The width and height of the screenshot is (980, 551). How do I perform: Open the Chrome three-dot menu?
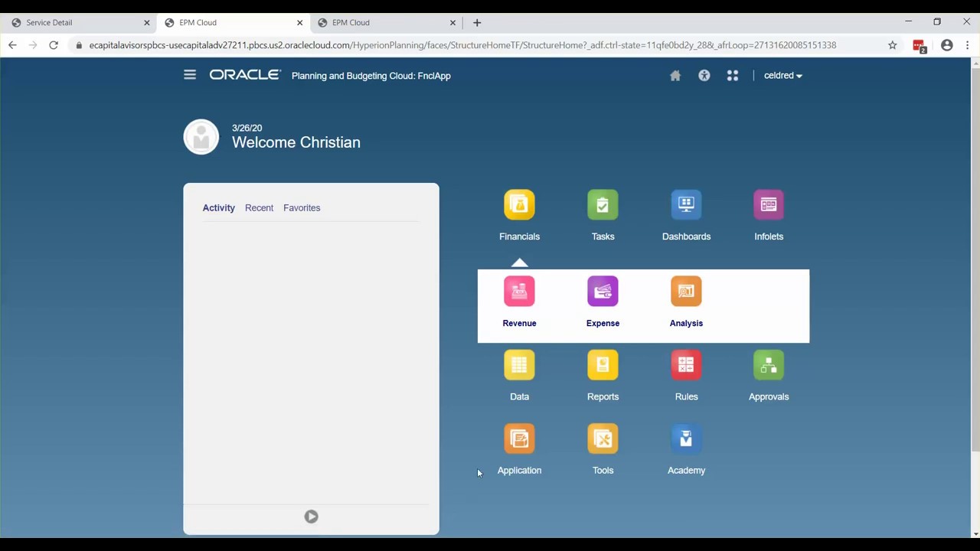point(968,45)
